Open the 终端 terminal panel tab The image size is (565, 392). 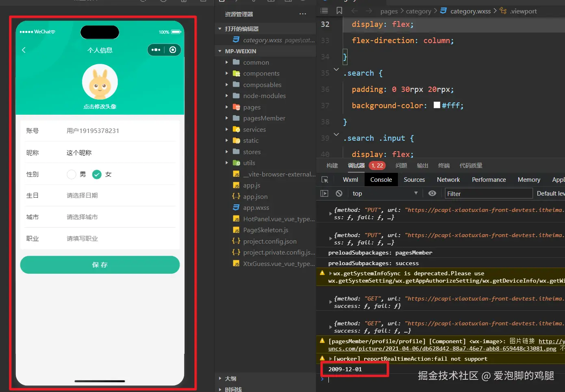coord(444,166)
